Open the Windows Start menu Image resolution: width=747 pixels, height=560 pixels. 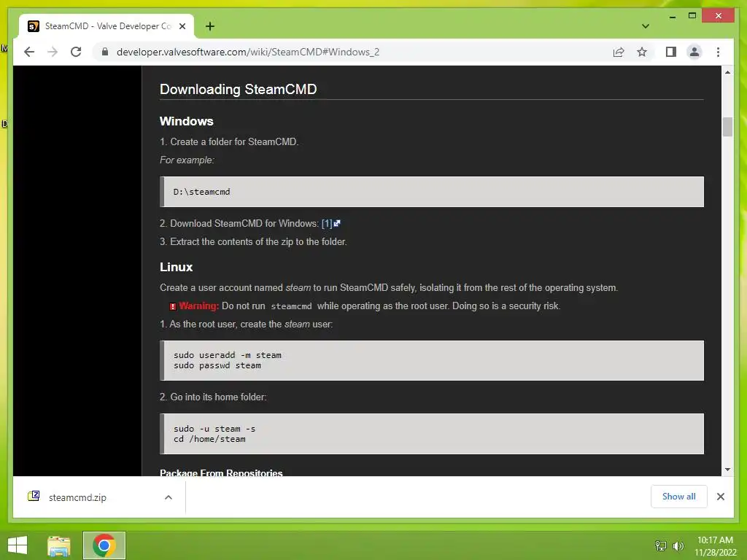point(18,545)
